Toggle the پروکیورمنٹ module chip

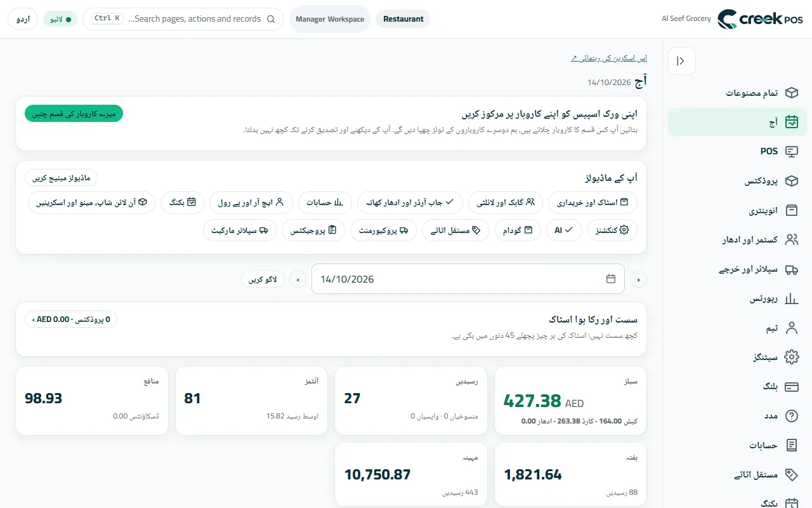pos(383,230)
